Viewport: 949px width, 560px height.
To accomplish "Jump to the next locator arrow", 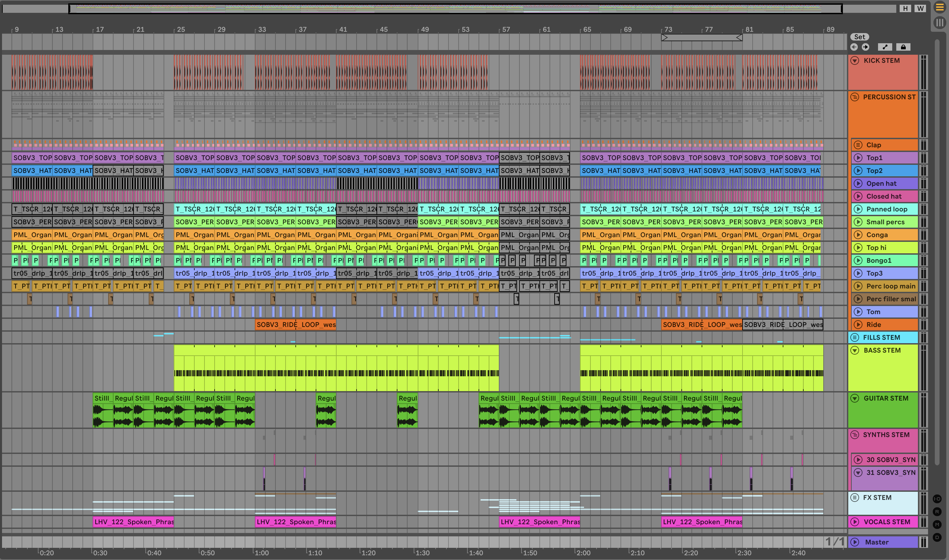I will [866, 47].
